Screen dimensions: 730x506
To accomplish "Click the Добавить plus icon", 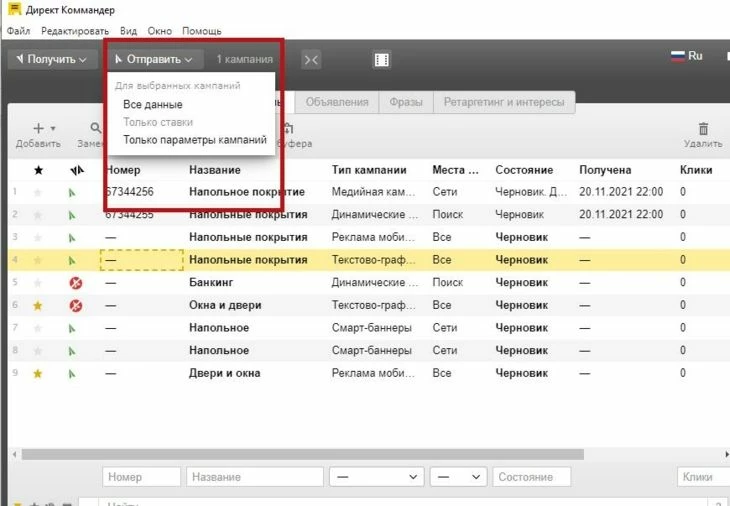I will point(39,128).
